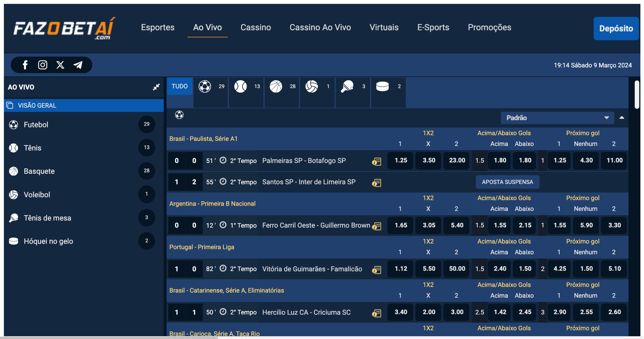Click the Depósito button

point(616,29)
